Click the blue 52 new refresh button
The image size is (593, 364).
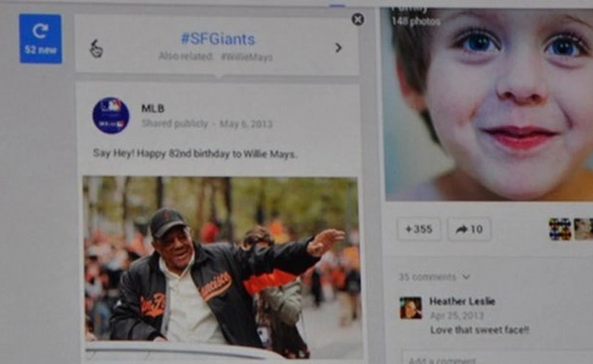(x=41, y=39)
